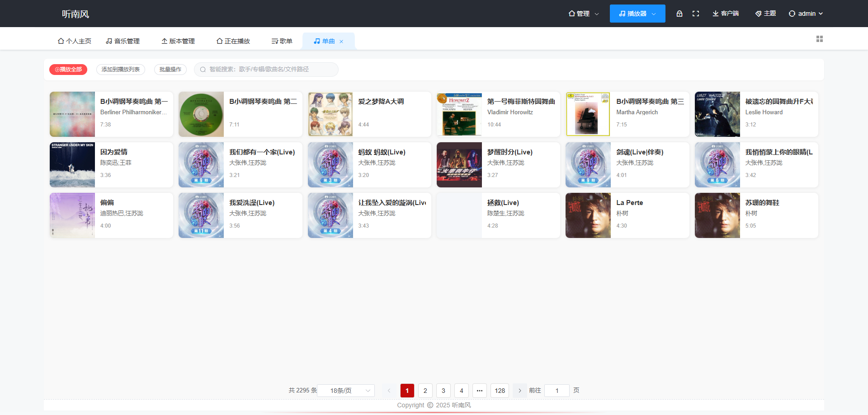The height and width of the screenshot is (415, 868).
Task: Click the 第一号梅菲斯特圆舞曲 Horowitz cover
Action: click(x=459, y=114)
